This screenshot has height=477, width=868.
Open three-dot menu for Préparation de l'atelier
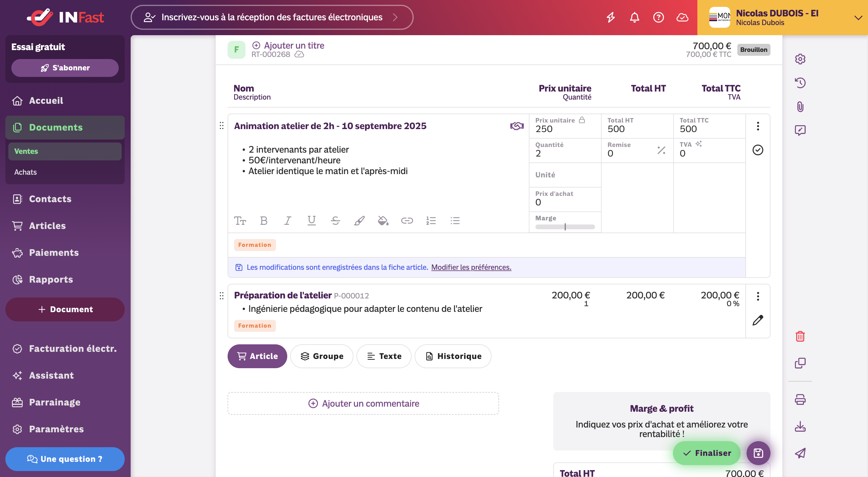click(758, 296)
